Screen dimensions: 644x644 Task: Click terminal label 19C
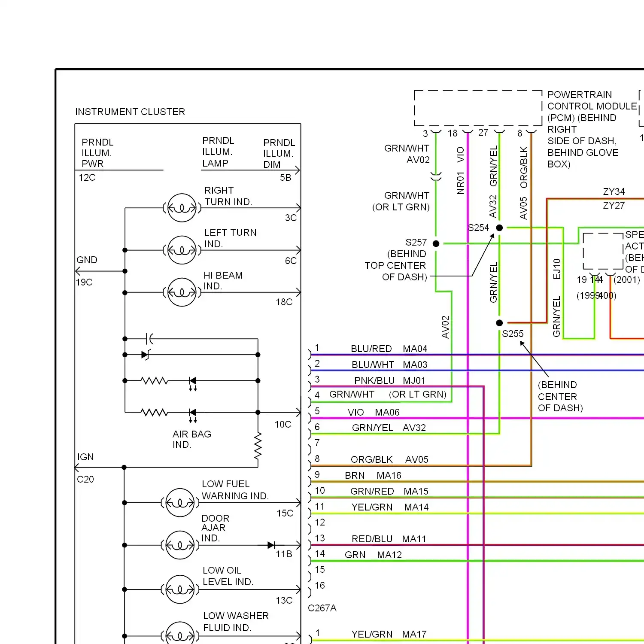click(84, 283)
